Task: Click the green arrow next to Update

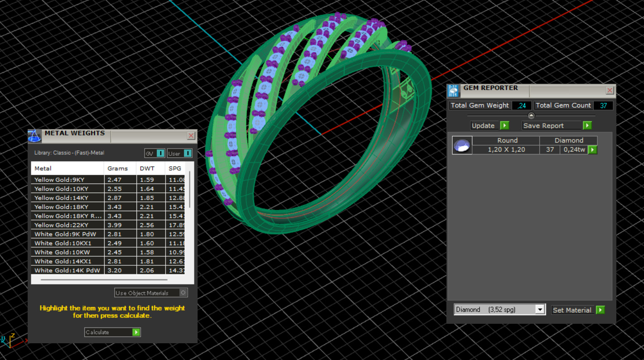Action: coord(504,125)
